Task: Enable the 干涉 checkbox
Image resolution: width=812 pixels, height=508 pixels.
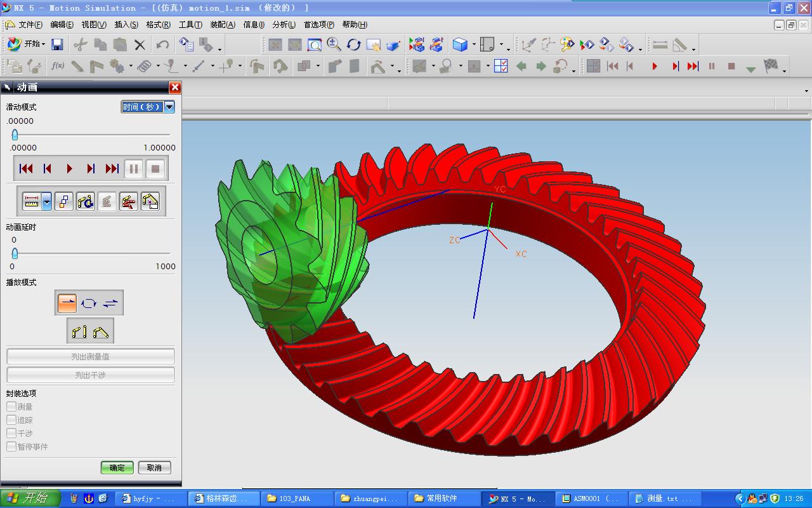Action: pos(11,433)
